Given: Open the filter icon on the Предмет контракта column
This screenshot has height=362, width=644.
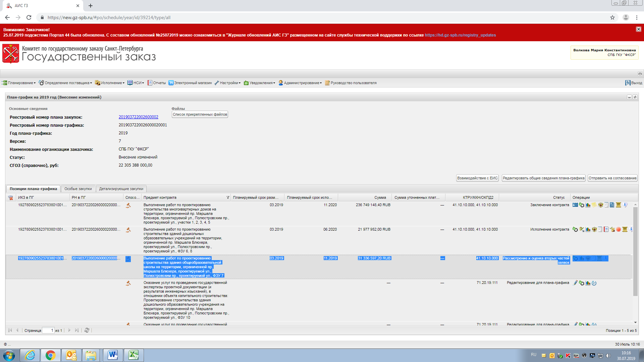Looking at the screenshot, I should coord(228,198).
